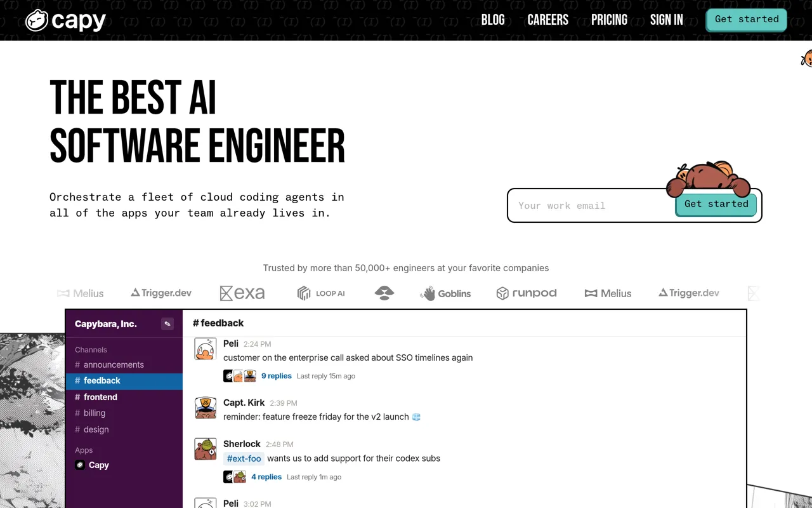This screenshot has height=508, width=812.
Task: Open the Sign In page
Action: (667, 20)
